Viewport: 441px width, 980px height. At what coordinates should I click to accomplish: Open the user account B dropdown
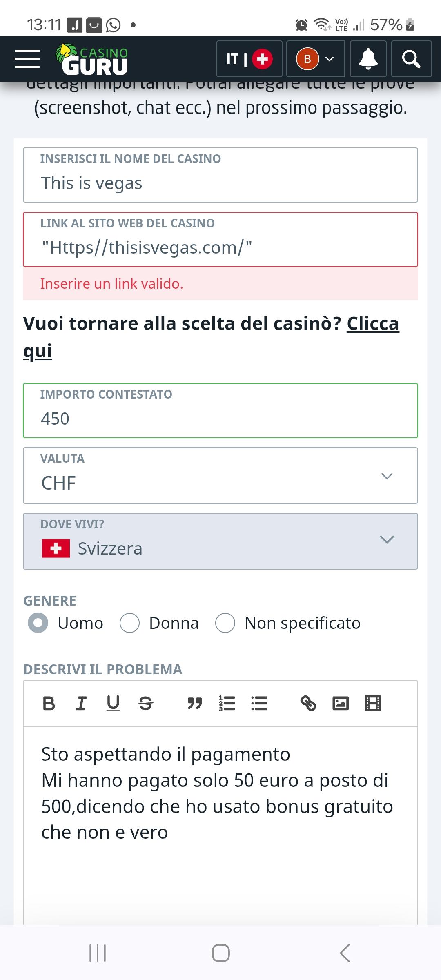click(x=315, y=59)
